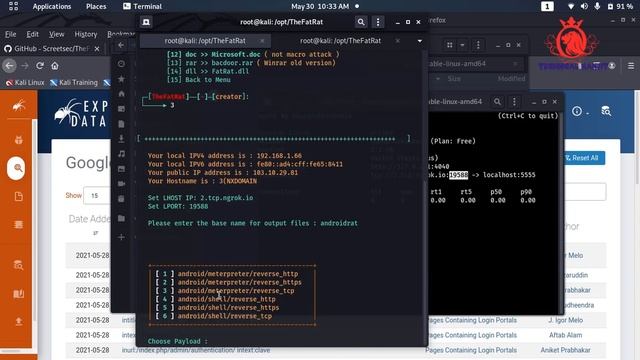Screen dimensions: 640x360
Task: Open Firefox hamburger application menu
Action: click(x=631, y=66)
